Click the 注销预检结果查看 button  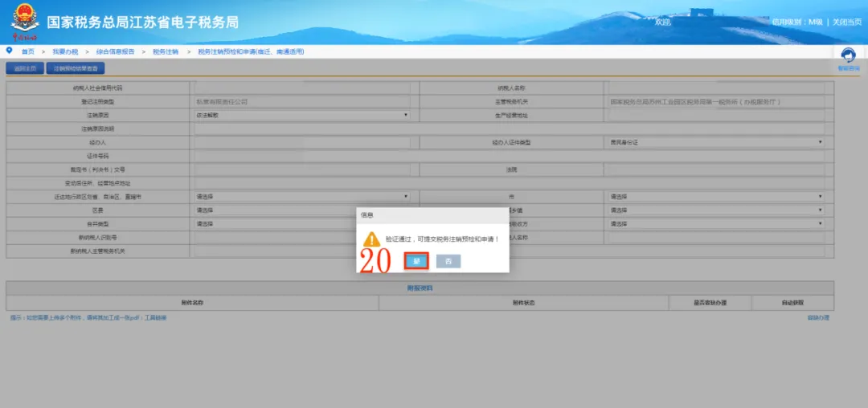click(x=76, y=68)
